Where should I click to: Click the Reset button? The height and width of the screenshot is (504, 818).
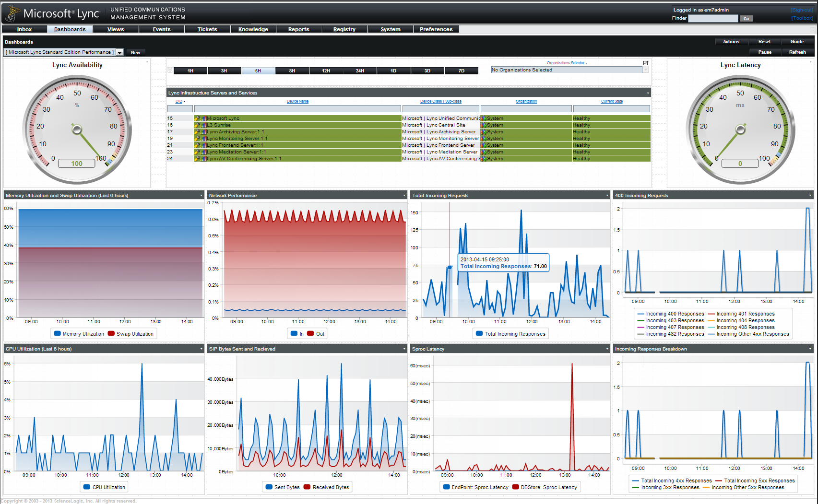tap(764, 42)
